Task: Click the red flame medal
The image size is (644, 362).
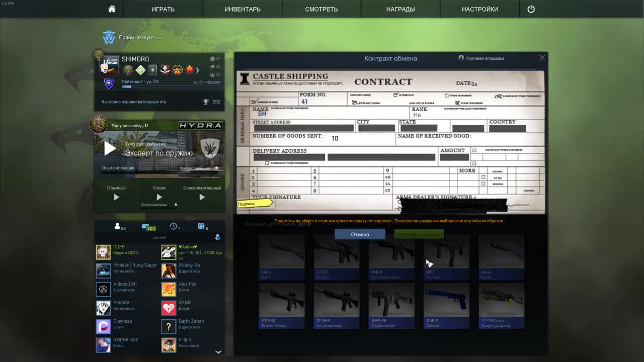Action: (x=190, y=70)
